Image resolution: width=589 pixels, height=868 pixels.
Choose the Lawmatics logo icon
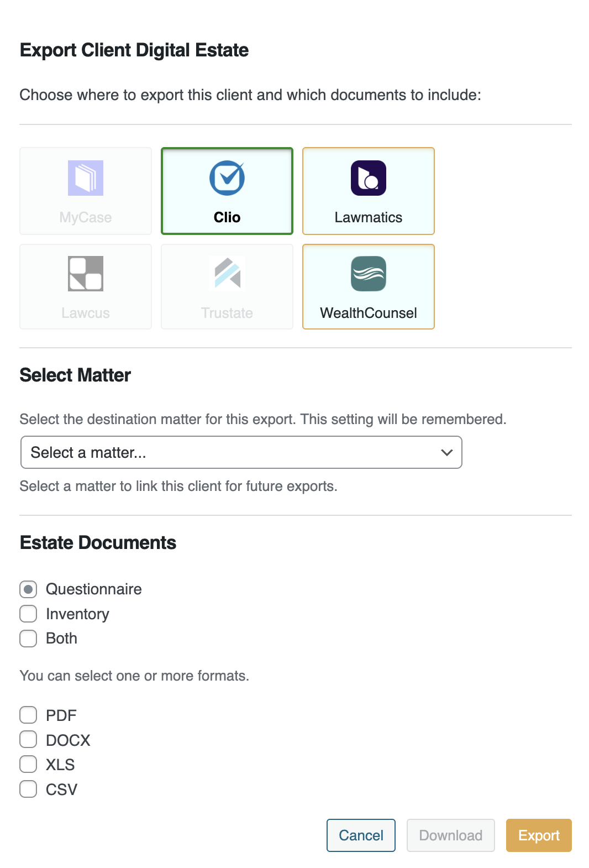click(x=369, y=178)
